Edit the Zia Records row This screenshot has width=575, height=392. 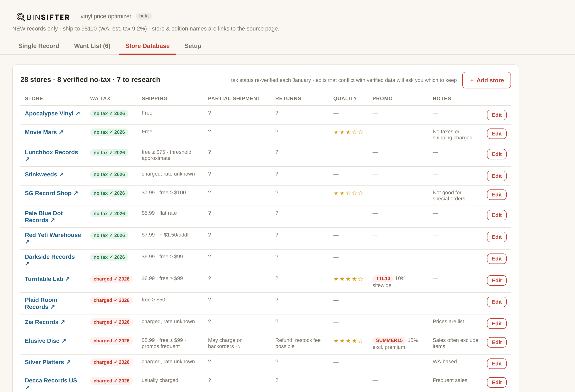pyautogui.click(x=497, y=324)
